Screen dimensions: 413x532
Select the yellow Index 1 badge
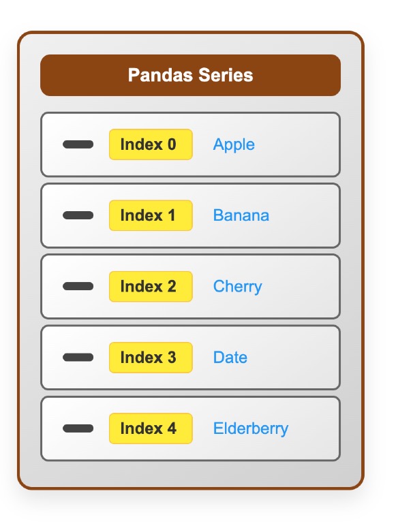pyautogui.click(x=151, y=215)
